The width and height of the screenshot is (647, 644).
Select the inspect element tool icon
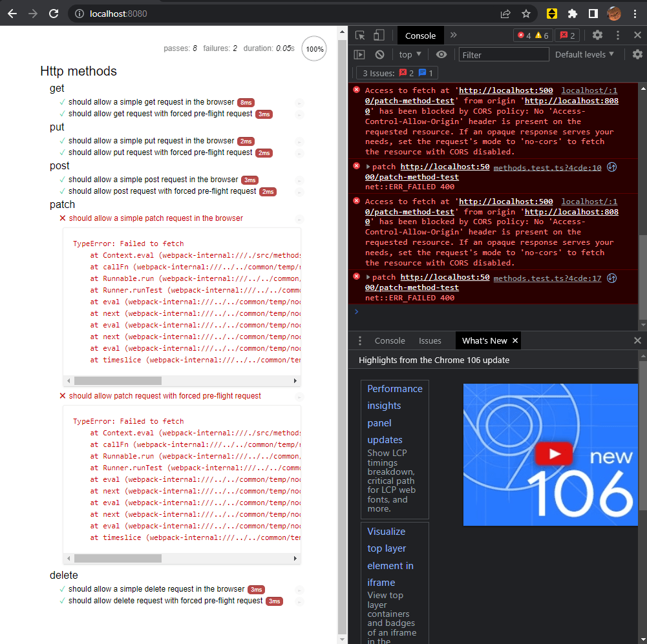point(359,35)
